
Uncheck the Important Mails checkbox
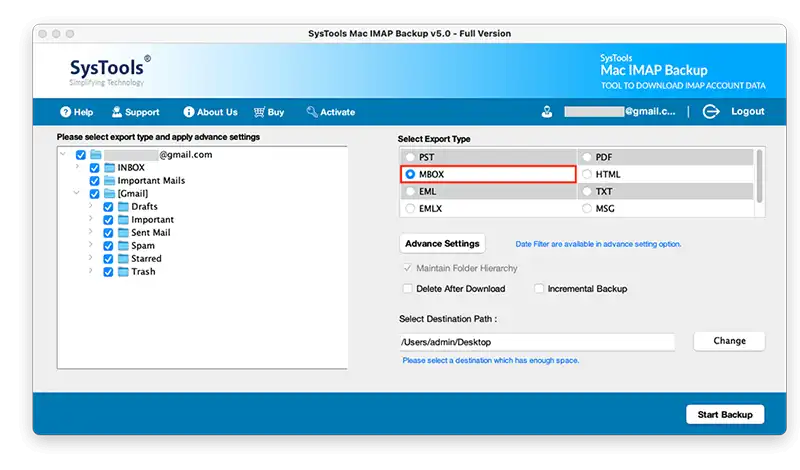[94, 181]
